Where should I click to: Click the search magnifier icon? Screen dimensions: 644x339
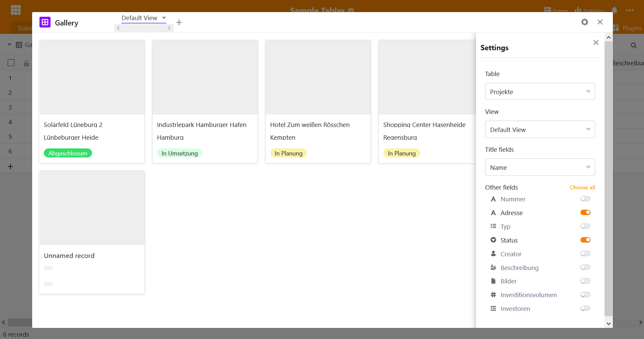633,45
